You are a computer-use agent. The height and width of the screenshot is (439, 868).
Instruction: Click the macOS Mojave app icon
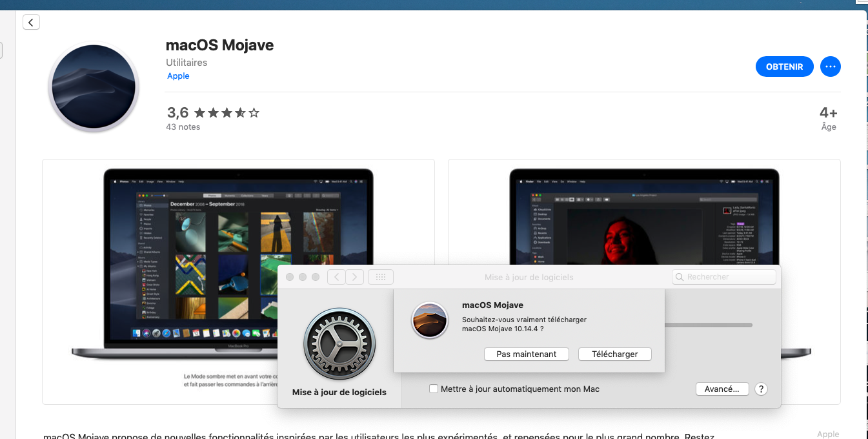click(94, 88)
